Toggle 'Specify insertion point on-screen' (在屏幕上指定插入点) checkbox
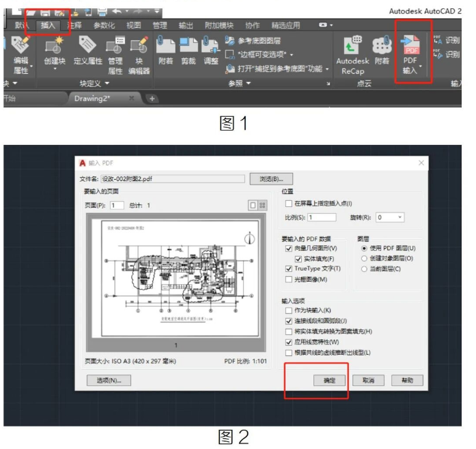Viewport: 476px width, 449px height. click(288, 204)
